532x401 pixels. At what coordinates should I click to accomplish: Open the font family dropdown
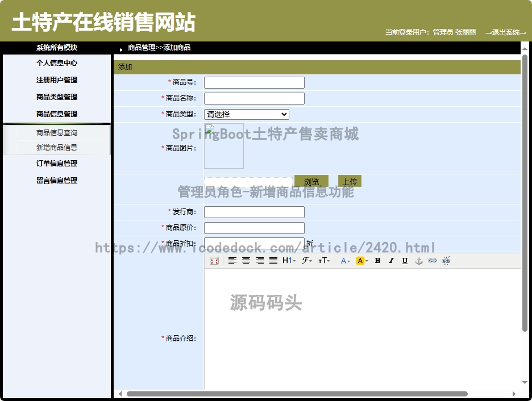[x=307, y=261]
